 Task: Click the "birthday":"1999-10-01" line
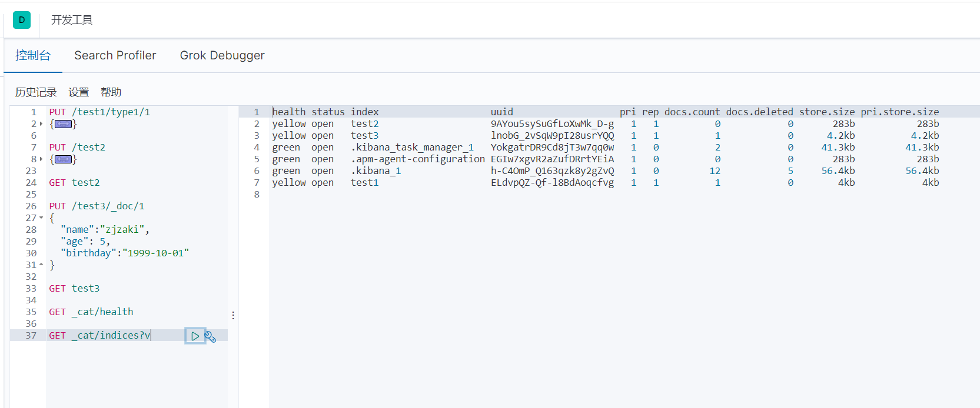[125, 253]
